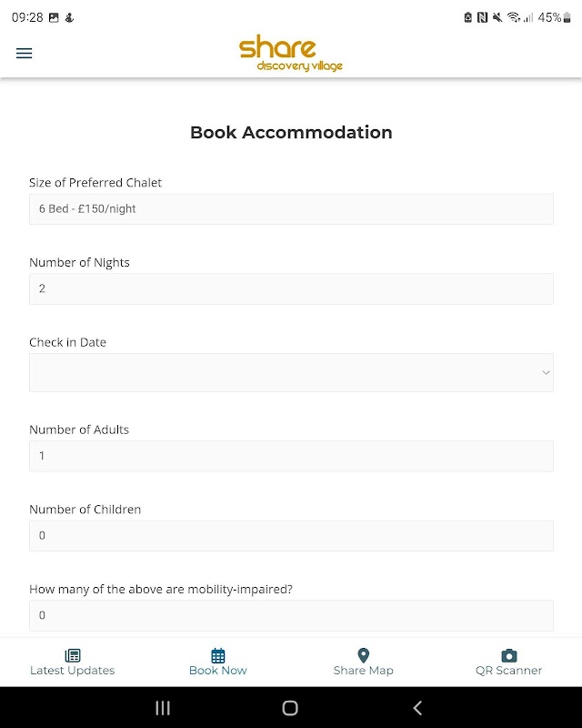This screenshot has width=582, height=728.
Task: Open Android recent apps button
Action: (163, 708)
